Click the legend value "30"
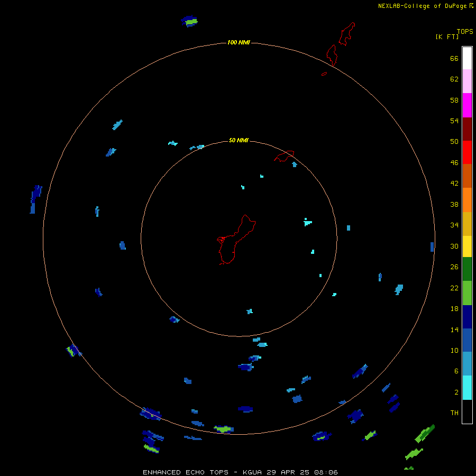Viewport: 476px width, 476px height. [454, 246]
